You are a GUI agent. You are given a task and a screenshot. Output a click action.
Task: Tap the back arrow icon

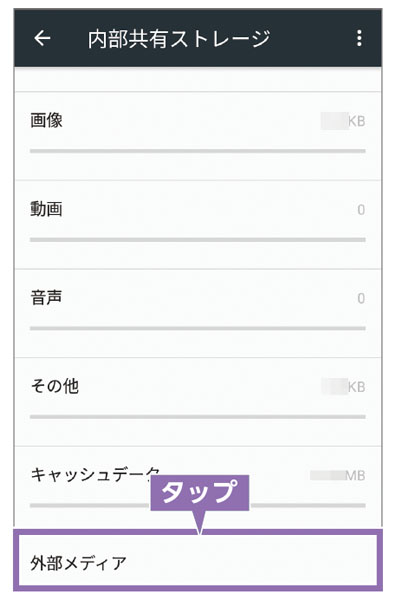point(42,38)
